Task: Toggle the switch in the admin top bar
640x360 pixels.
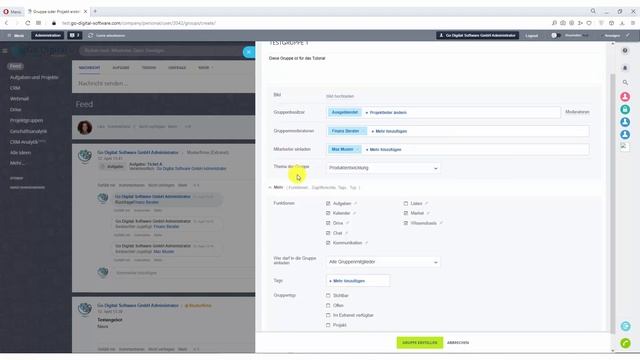Action: (x=555, y=36)
